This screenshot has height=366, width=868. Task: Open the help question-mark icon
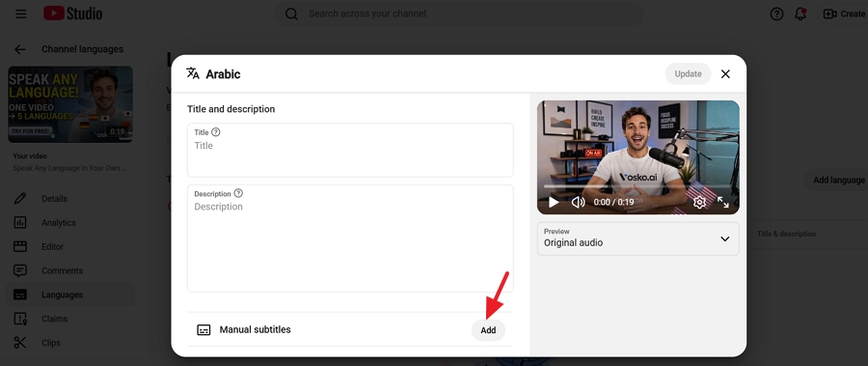tap(776, 14)
